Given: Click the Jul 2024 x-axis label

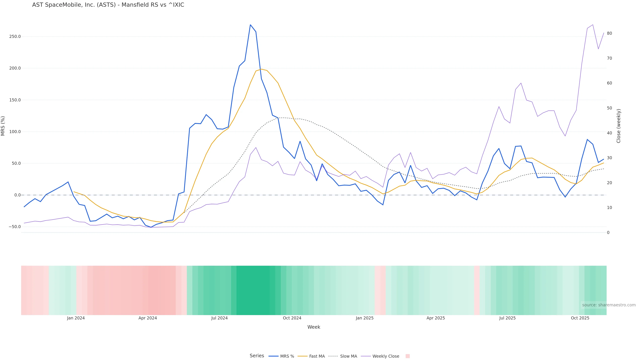Looking at the screenshot, I should [x=219, y=318].
